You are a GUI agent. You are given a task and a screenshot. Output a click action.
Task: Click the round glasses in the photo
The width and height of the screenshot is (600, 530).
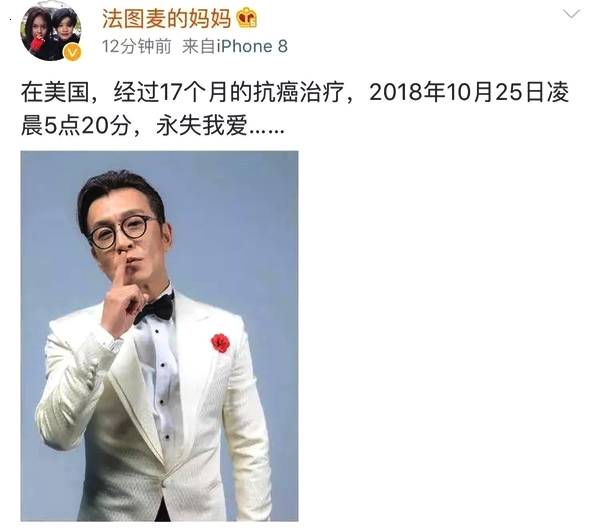tap(122, 231)
